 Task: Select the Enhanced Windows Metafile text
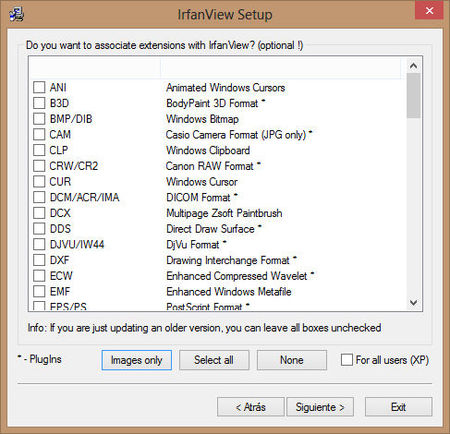[229, 291]
